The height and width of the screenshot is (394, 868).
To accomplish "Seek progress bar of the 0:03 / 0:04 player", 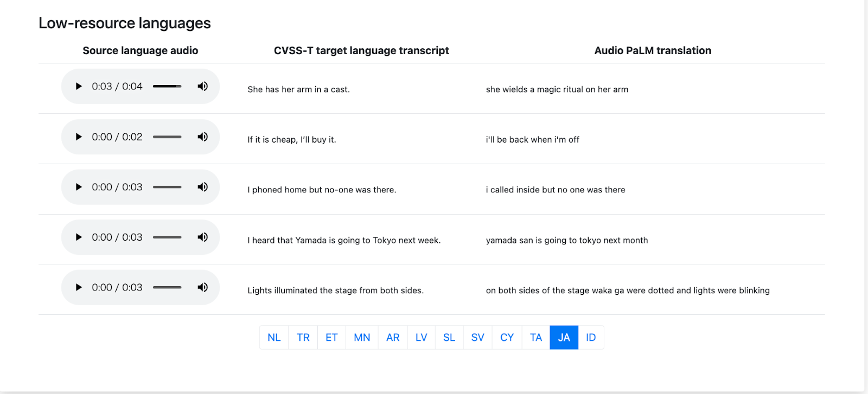I will pyautogui.click(x=167, y=86).
